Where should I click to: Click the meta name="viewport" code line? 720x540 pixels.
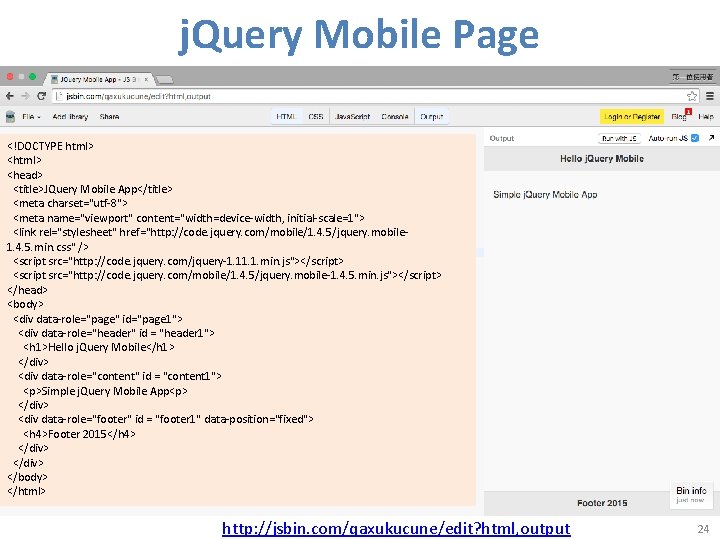click(x=189, y=218)
